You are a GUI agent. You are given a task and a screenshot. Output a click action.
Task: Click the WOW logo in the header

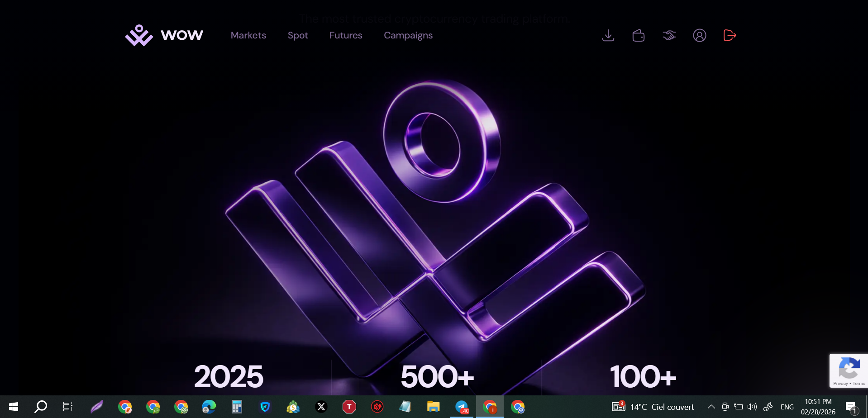[164, 35]
